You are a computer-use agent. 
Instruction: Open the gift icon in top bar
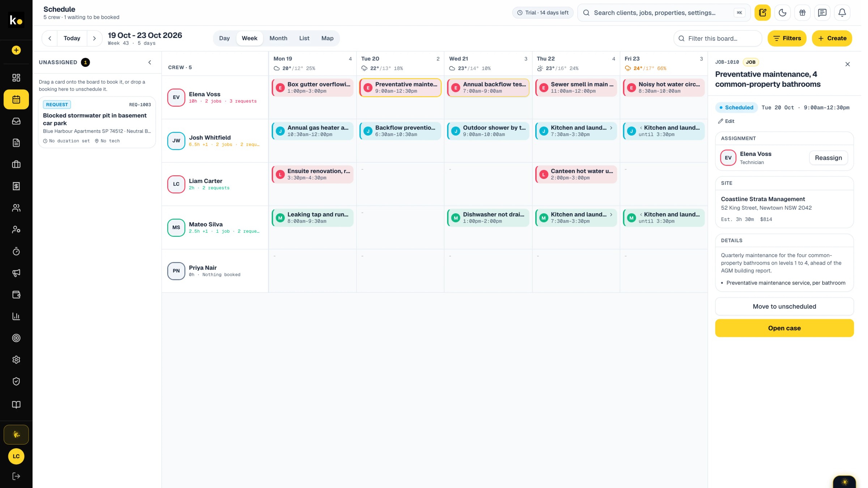pyautogui.click(x=802, y=13)
